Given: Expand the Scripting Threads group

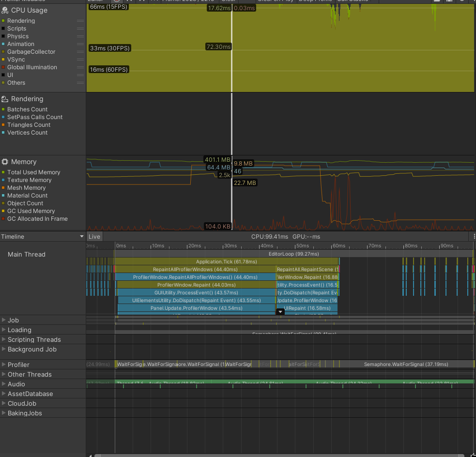Looking at the screenshot, I should [x=4, y=339].
